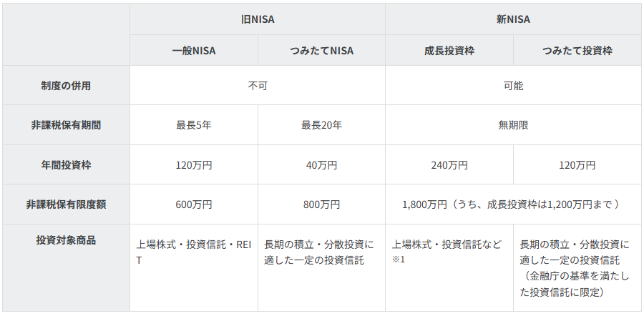Click the 新NISA column header

click(513, 19)
